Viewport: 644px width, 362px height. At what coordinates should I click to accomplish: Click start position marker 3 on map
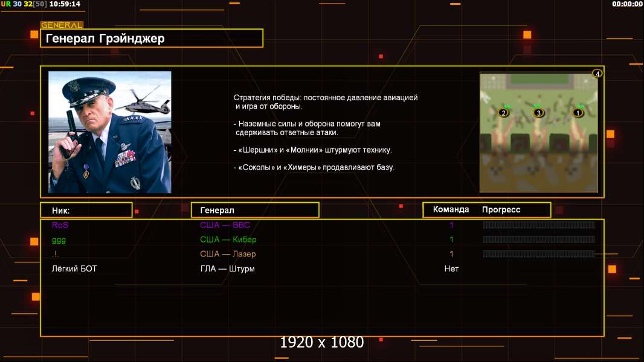point(538,113)
